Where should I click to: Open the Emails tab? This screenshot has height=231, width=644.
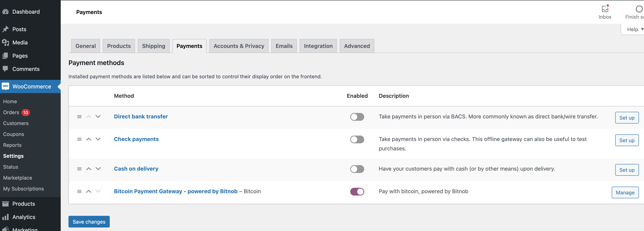tap(284, 46)
